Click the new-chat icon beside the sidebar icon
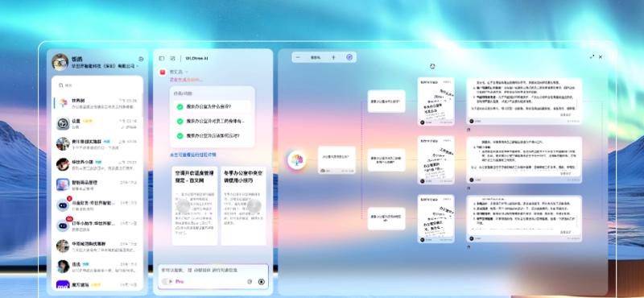This screenshot has height=298, width=644. (x=172, y=58)
